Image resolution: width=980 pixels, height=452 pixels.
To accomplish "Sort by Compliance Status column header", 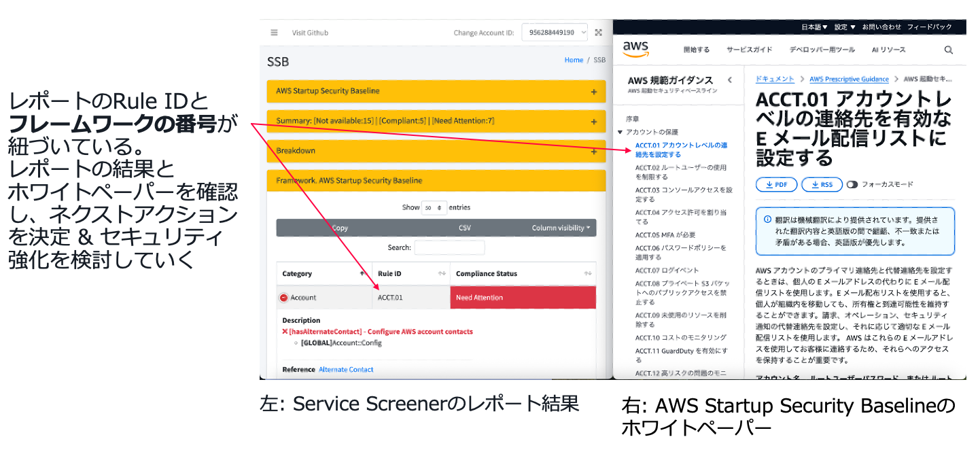I will pos(523,274).
